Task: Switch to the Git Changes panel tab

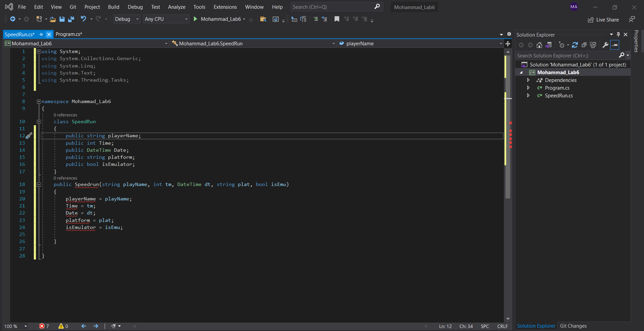Action: pyautogui.click(x=573, y=326)
